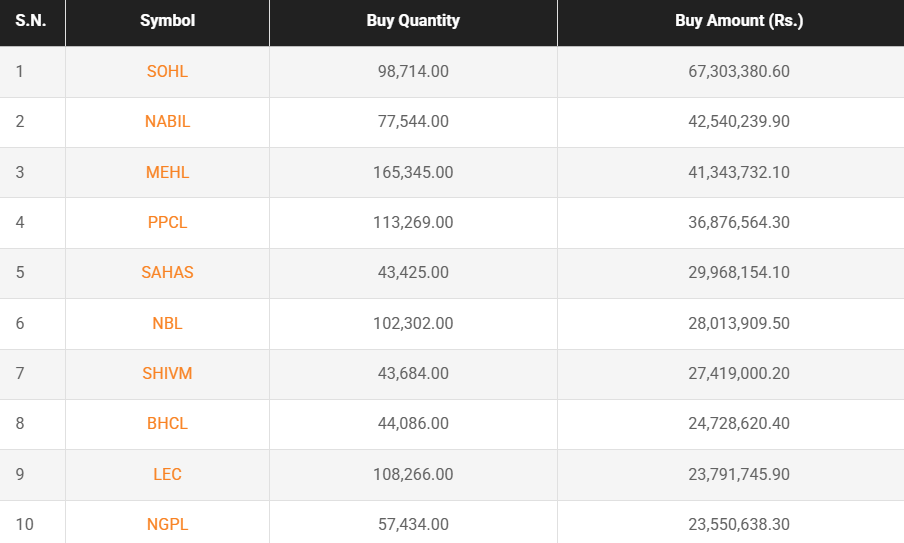Select the buy quantity 98,714.00
904x543 pixels.
pyautogui.click(x=413, y=71)
